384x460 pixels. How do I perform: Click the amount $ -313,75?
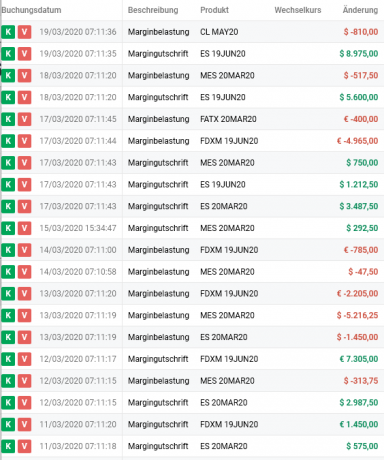[x=361, y=381]
